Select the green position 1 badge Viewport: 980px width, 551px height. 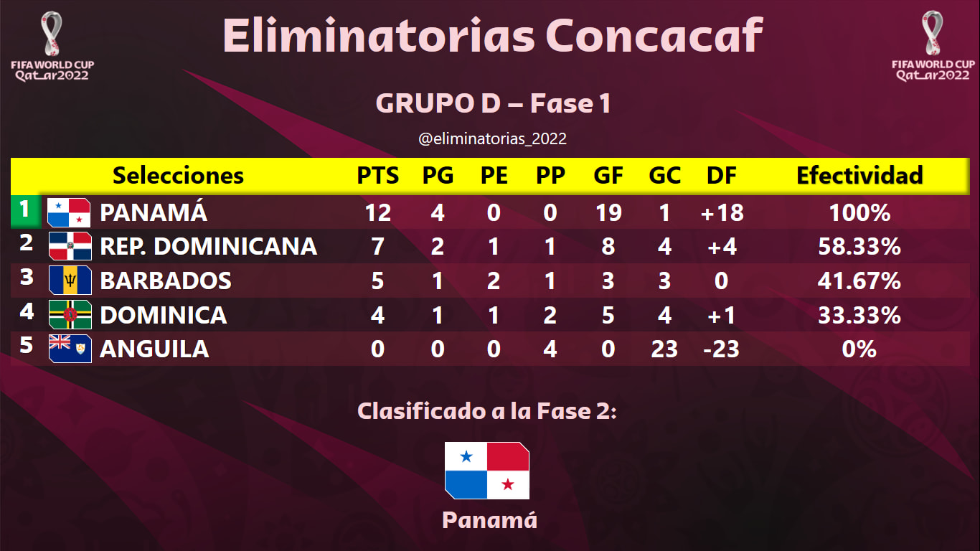[25, 210]
